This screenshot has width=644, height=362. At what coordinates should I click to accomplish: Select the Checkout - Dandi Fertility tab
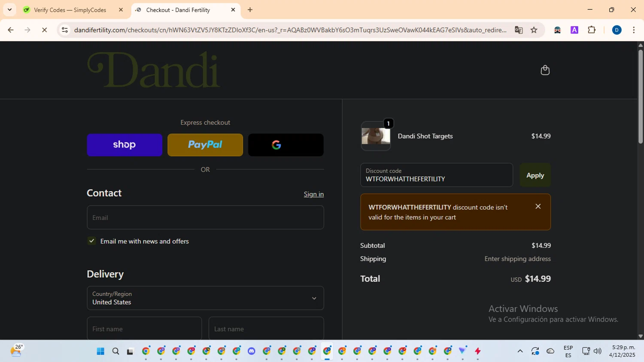pyautogui.click(x=185, y=10)
